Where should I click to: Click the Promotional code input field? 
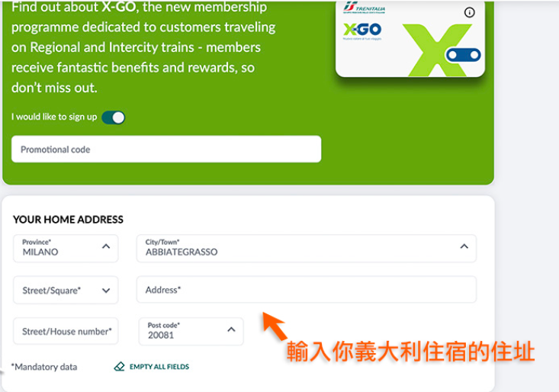coord(166,149)
